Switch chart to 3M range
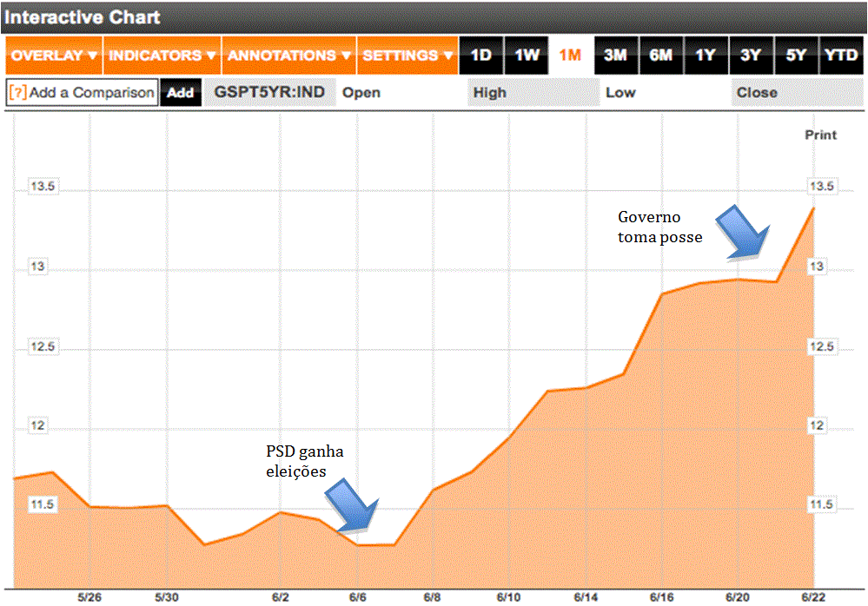868x606 pixels. tap(616, 56)
